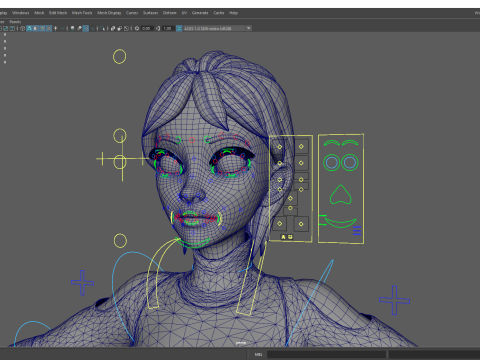Toggle the fourth of four highlighted toolbar icons
Image resolution: width=480 pixels, height=360 pixels.
(x=49, y=28)
